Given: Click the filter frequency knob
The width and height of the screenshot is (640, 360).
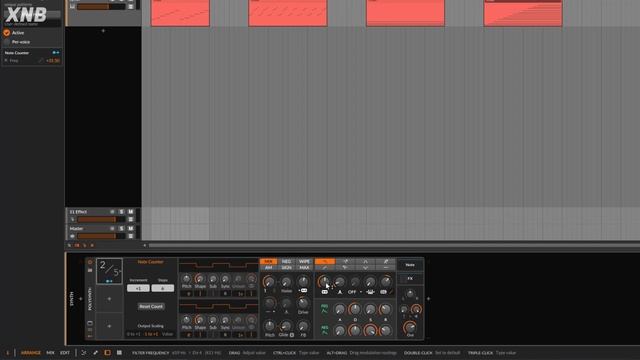Looking at the screenshot, I should [324, 281].
